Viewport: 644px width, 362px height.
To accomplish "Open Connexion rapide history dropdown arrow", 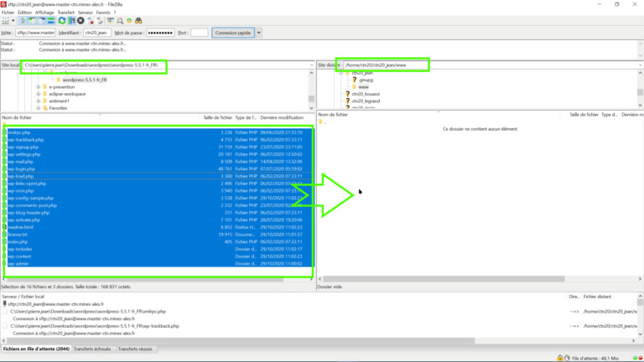I will pyautogui.click(x=259, y=33).
